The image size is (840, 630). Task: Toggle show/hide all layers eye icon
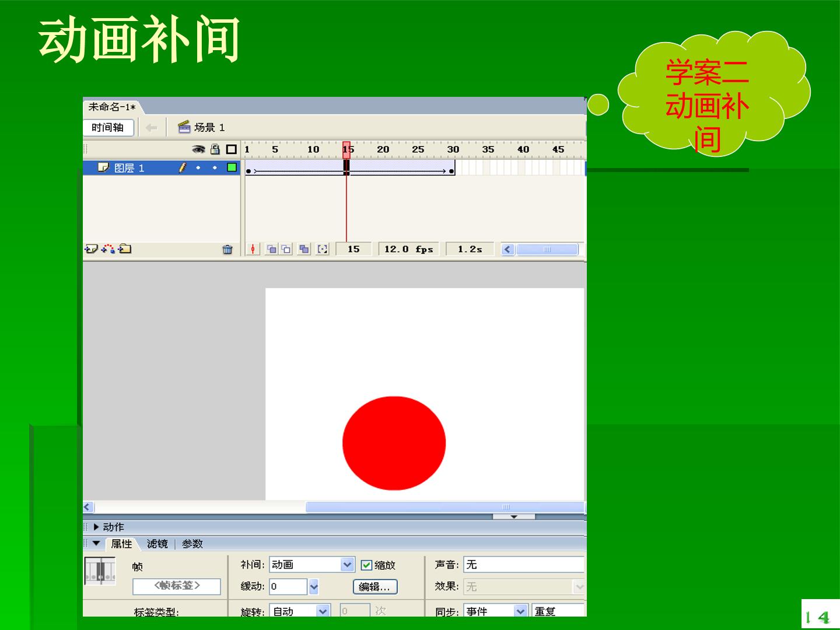click(199, 149)
